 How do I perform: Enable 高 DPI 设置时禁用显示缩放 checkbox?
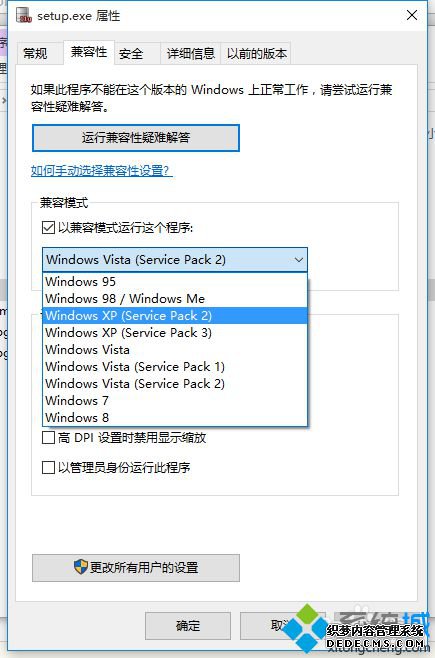tap(48, 438)
